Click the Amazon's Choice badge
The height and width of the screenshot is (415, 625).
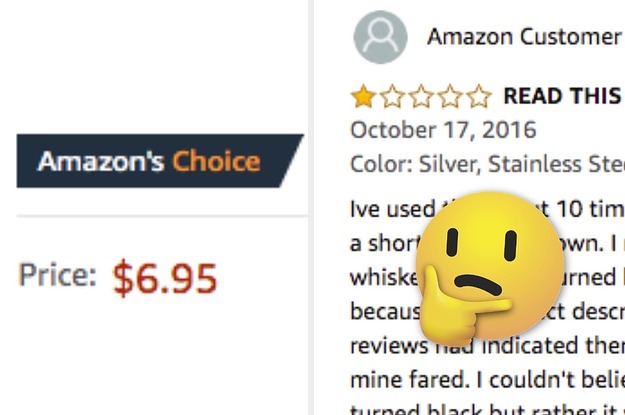point(150,161)
